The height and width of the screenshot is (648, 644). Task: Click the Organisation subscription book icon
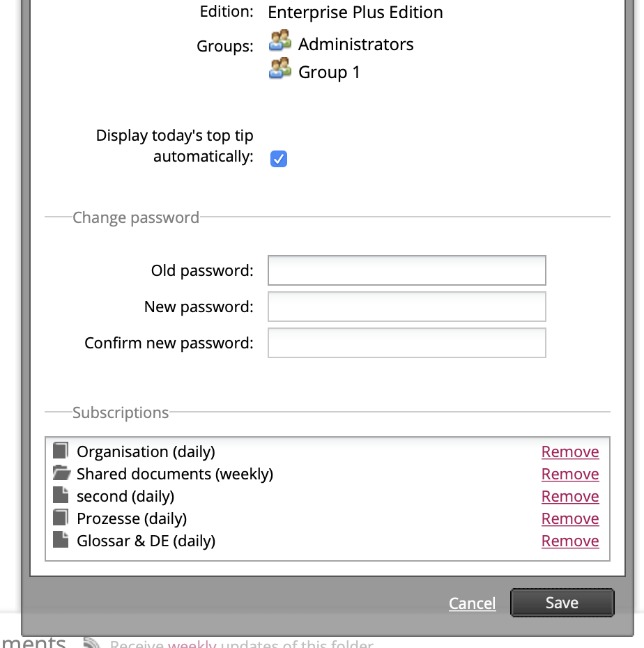[x=61, y=451]
